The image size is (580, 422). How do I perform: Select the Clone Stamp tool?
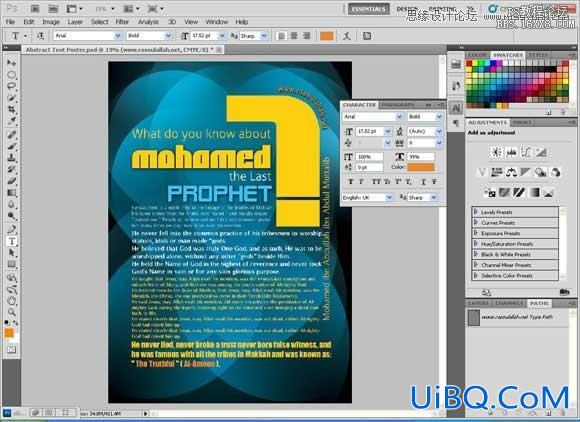(x=11, y=158)
